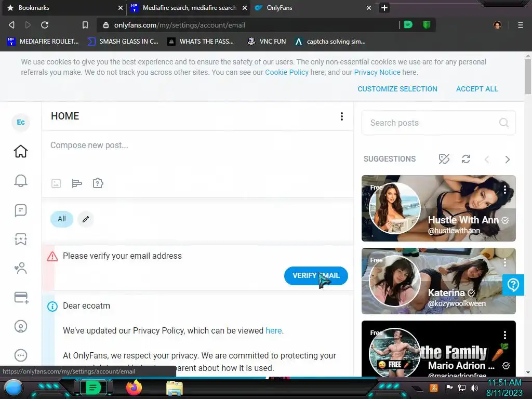Open the subscriptions person-heart icon
The image size is (532, 399).
21,268
